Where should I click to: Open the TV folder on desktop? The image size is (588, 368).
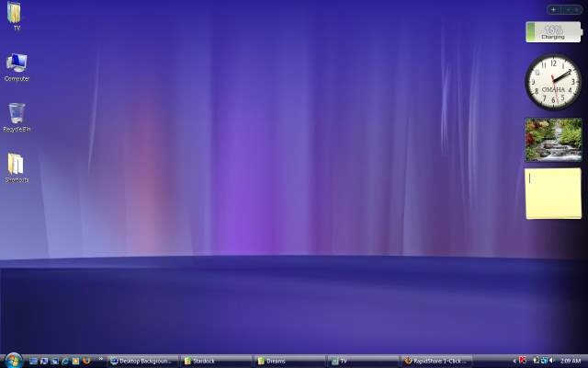click(15, 15)
